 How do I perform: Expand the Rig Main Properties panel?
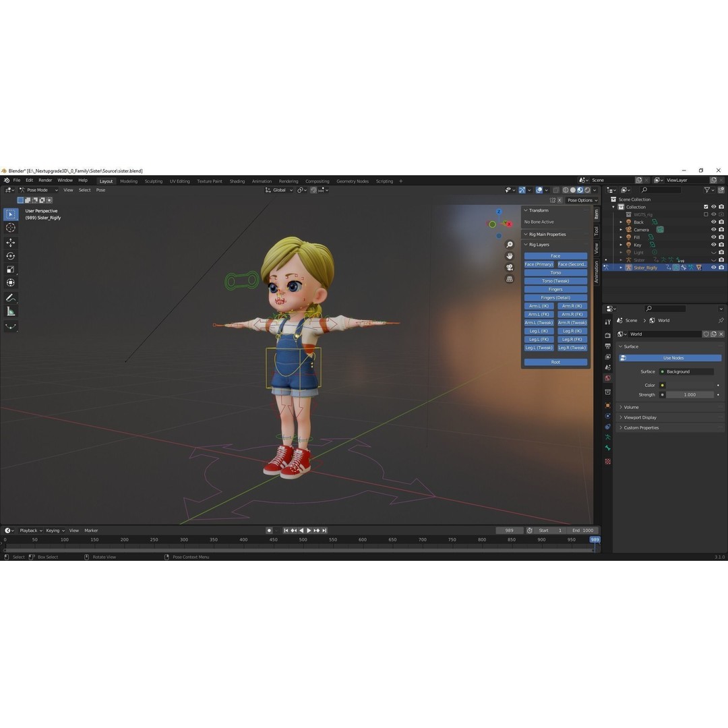coord(555,235)
